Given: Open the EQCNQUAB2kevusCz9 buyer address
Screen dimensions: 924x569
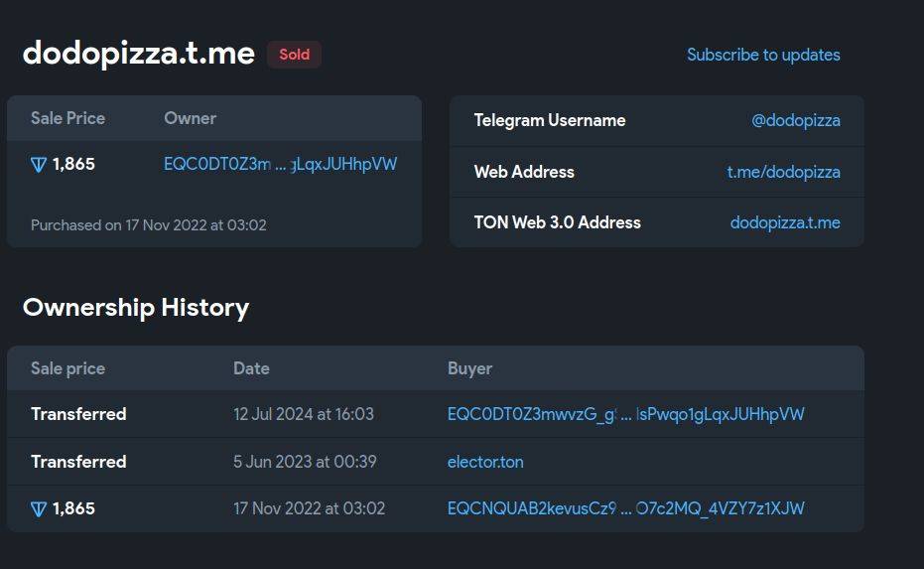Looking at the screenshot, I should tap(625, 508).
